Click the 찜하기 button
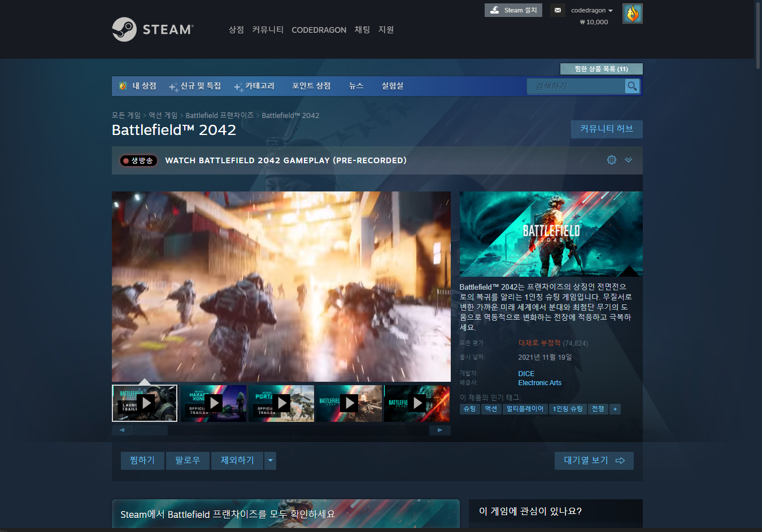This screenshot has height=532, width=762. (x=142, y=461)
